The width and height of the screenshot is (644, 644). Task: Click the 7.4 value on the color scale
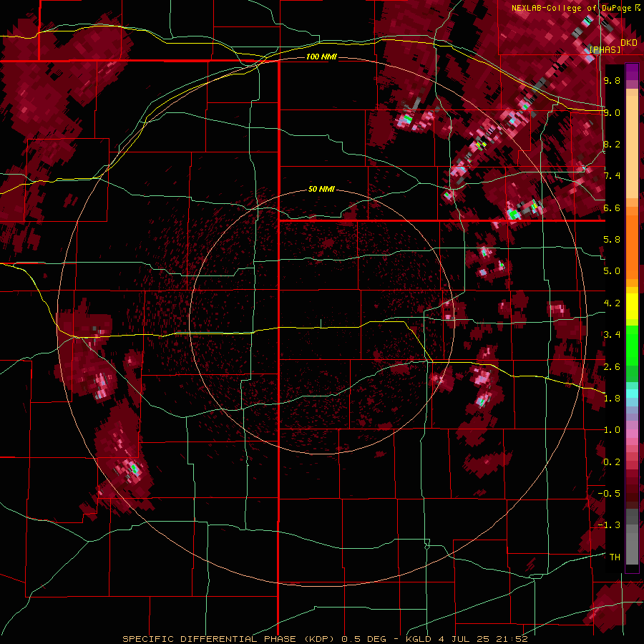pos(612,176)
